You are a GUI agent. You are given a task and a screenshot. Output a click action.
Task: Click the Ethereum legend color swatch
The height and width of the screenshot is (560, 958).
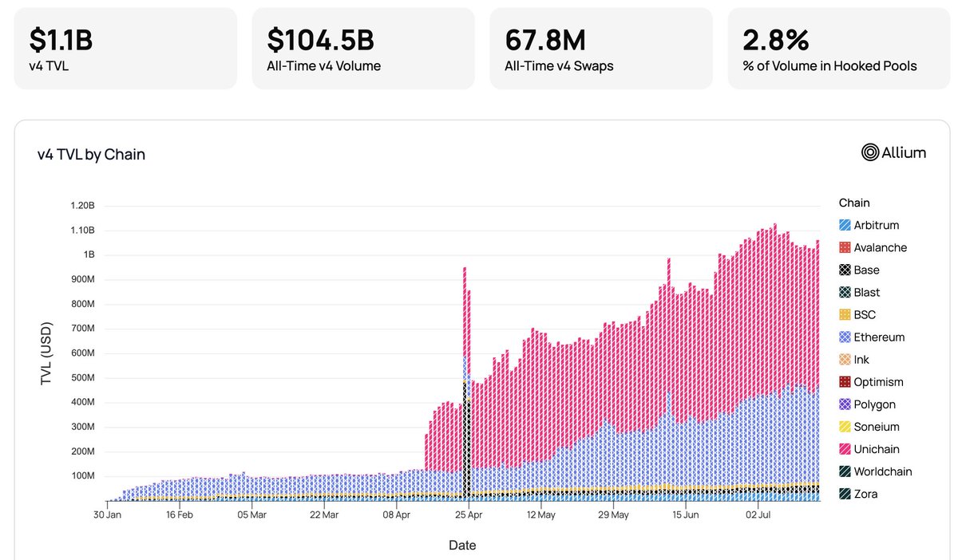pyautogui.click(x=845, y=337)
